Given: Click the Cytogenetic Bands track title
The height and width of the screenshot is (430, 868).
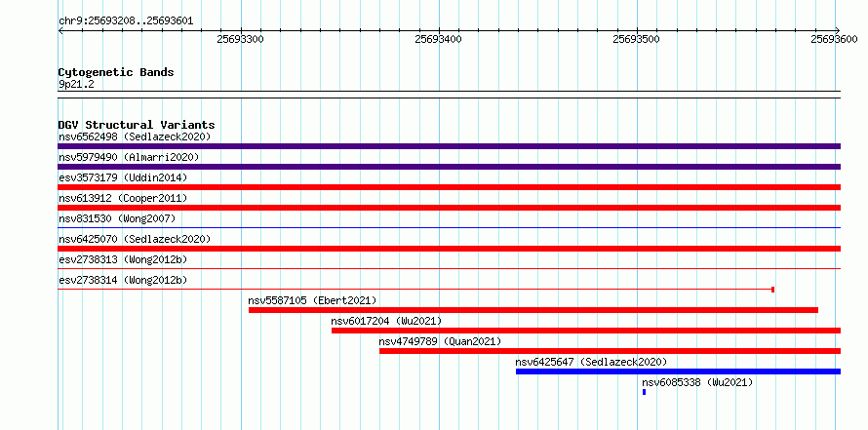Looking at the screenshot, I should (116, 72).
